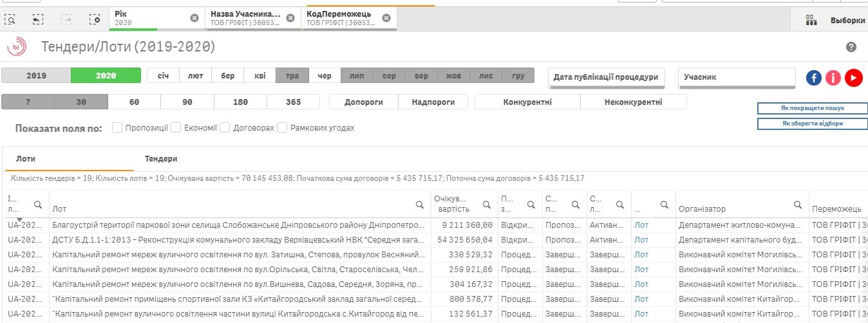Remove the КодПереможець selection
The height and width of the screenshot is (323, 868).
click(x=386, y=18)
